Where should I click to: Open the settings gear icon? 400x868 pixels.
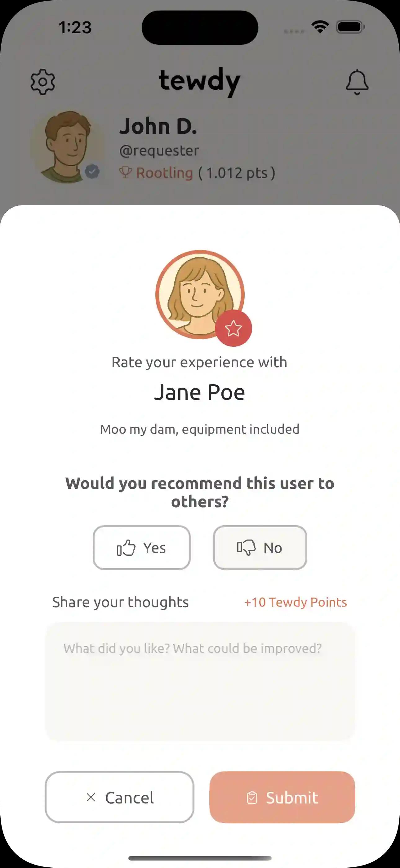(43, 82)
